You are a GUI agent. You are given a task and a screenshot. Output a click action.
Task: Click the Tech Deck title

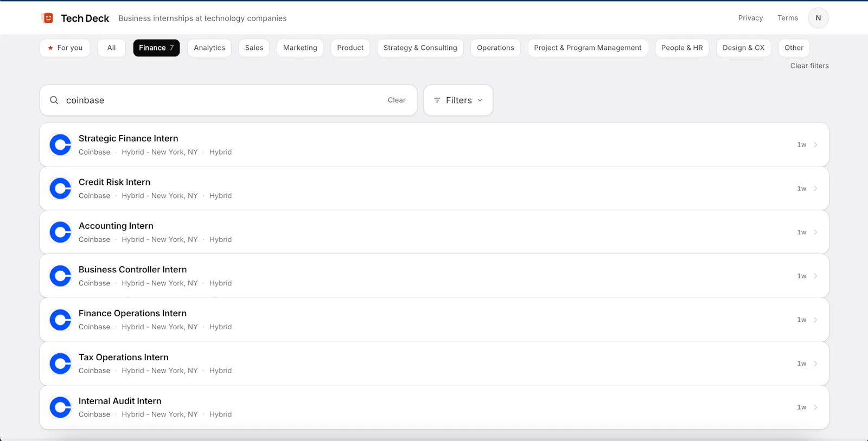[x=85, y=18]
